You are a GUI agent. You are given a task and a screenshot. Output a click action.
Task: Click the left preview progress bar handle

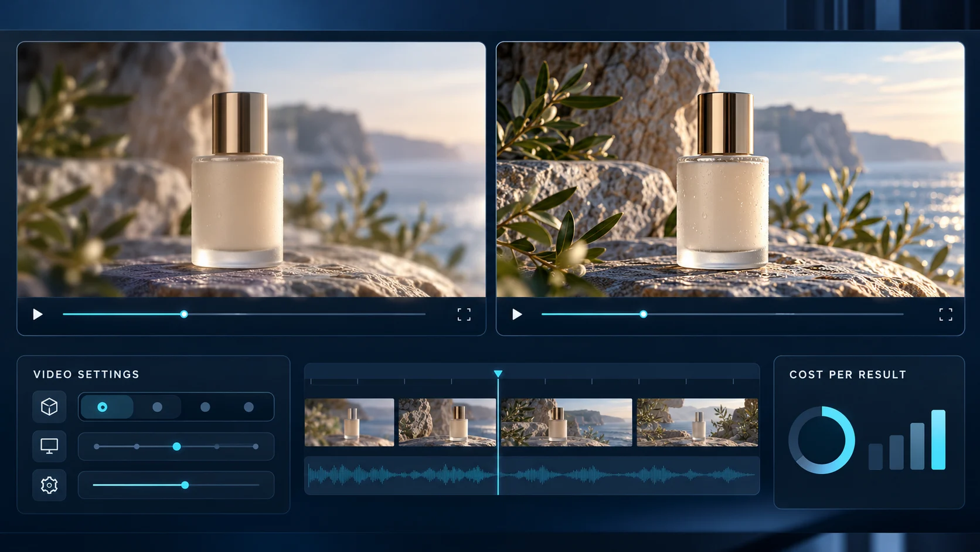click(x=184, y=314)
